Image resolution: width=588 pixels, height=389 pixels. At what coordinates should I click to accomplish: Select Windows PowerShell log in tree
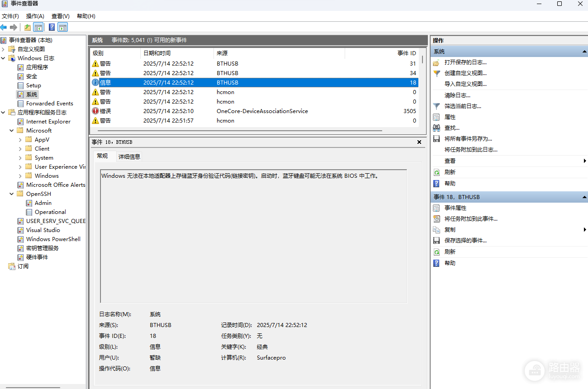(x=53, y=239)
